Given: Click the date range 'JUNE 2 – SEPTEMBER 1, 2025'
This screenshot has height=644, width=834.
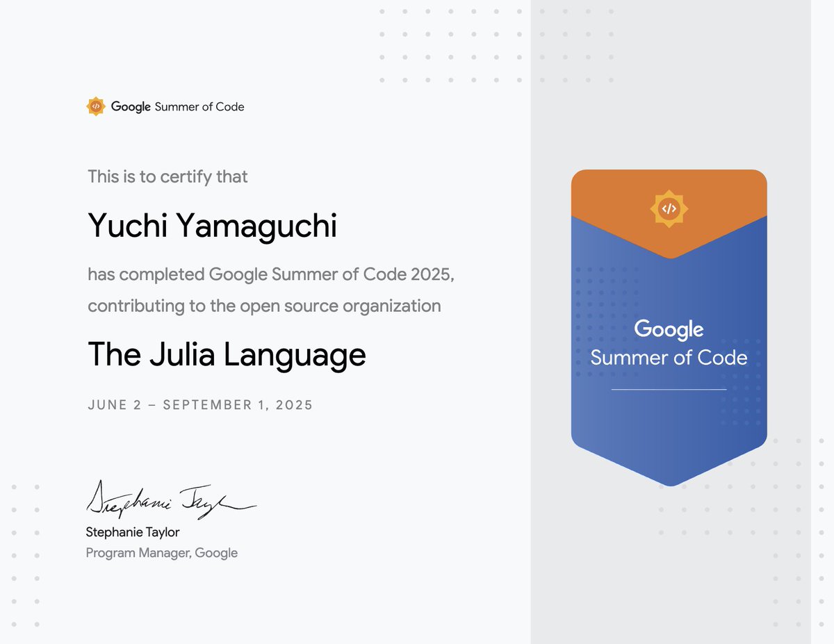Looking at the screenshot, I should pos(200,405).
